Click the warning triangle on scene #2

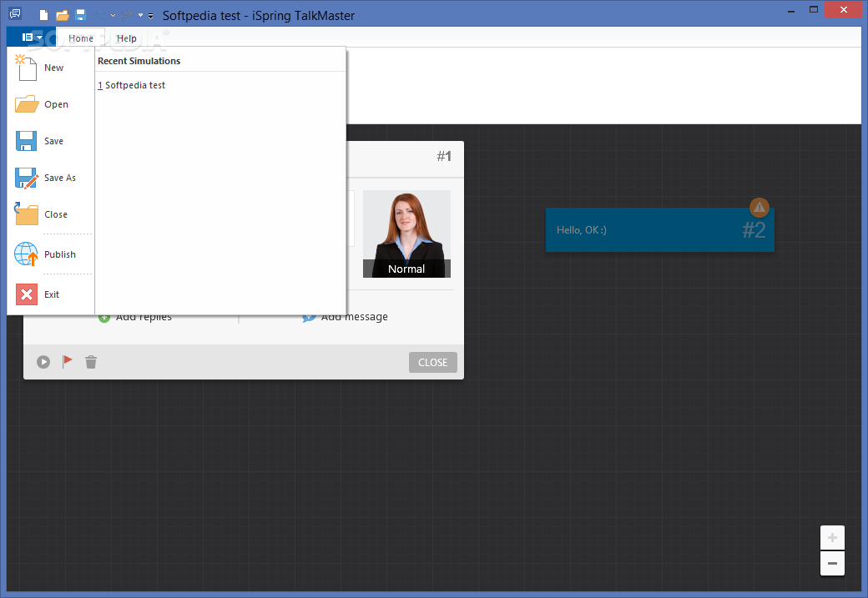759,208
